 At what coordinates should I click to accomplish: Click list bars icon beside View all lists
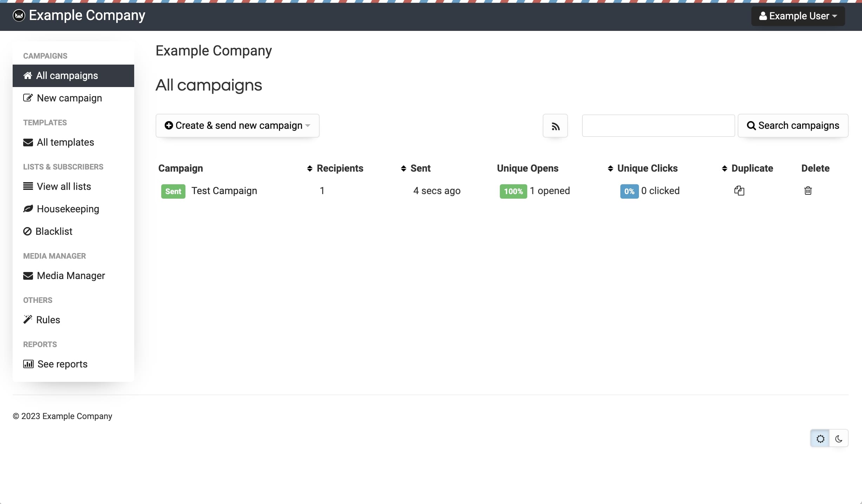pos(28,186)
